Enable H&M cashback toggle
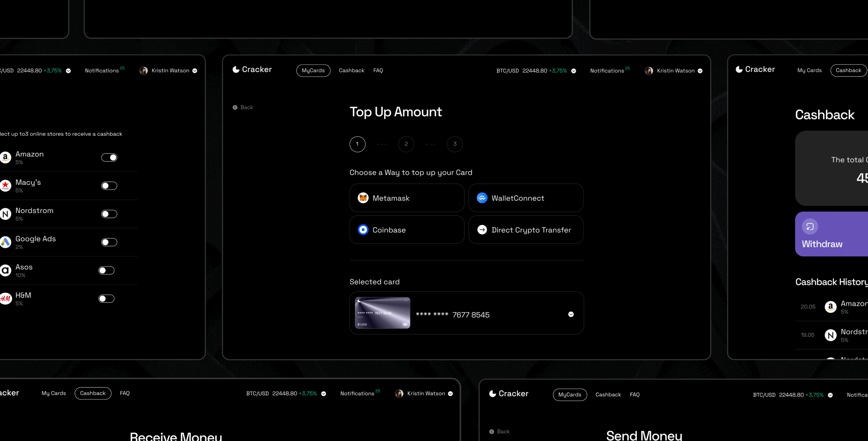Viewport: 868px width, 441px height. (106, 299)
